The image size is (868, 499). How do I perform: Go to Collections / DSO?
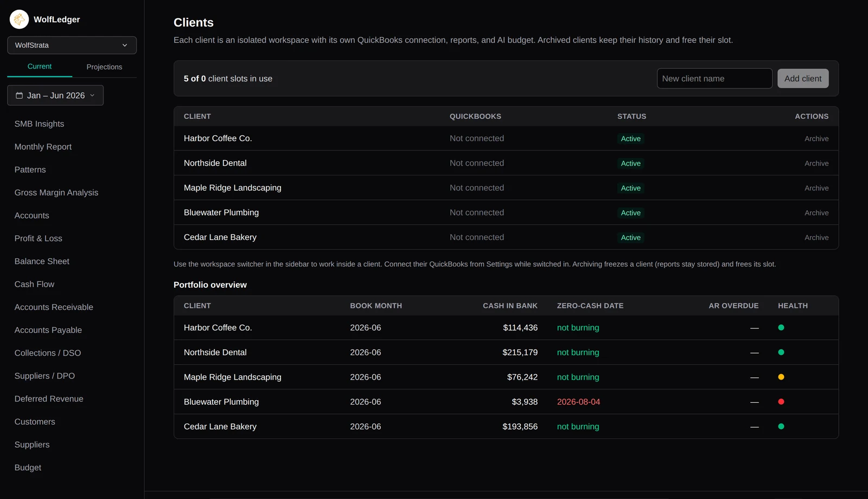pyautogui.click(x=48, y=353)
